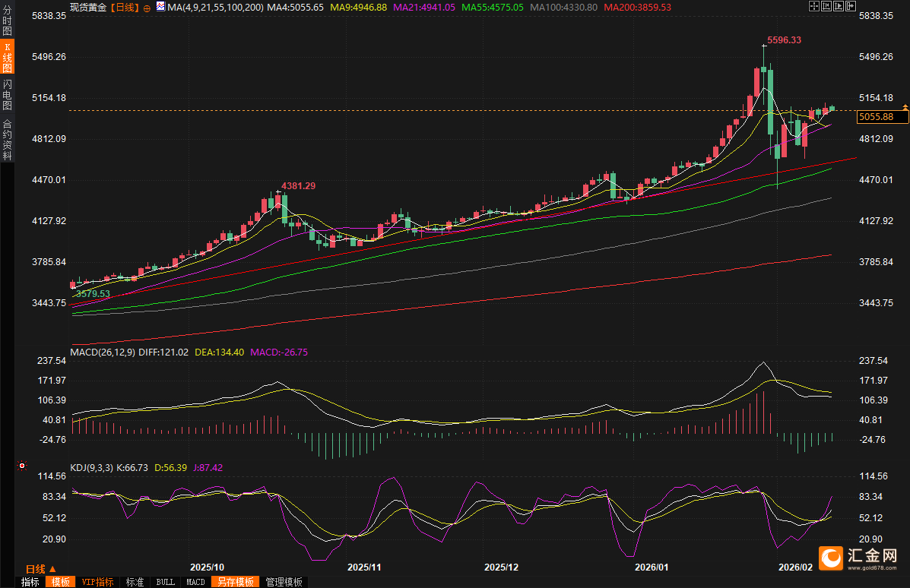Click the crosshair cursor tool icon

pyautogui.click(x=813, y=6)
